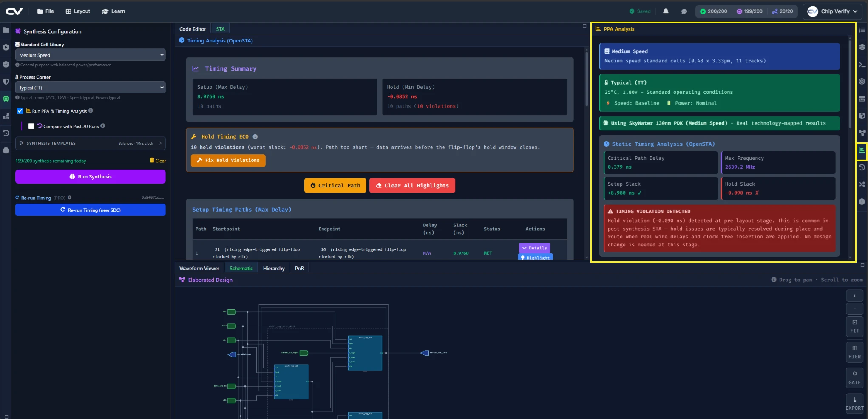Switch to the Hierarchy tab
The image size is (868, 419).
(x=274, y=269)
